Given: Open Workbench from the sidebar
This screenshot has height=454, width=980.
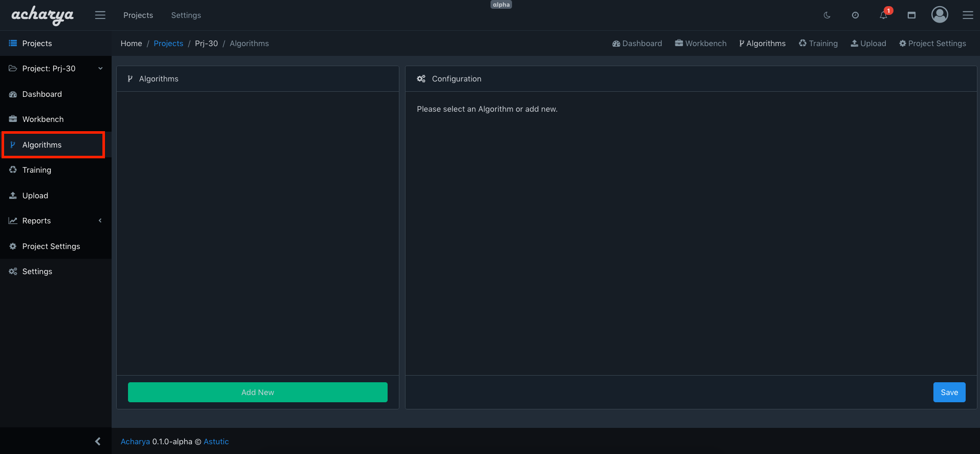Looking at the screenshot, I should pyautogui.click(x=43, y=119).
